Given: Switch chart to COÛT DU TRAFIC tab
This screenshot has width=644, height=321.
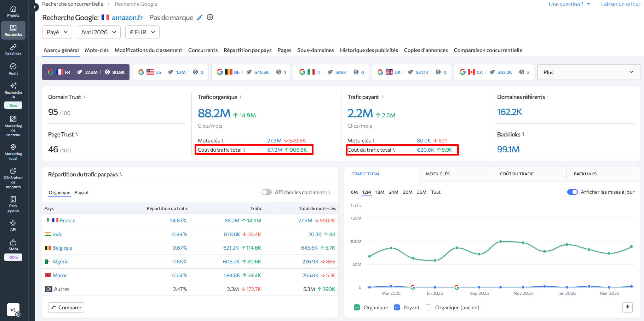Looking at the screenshot, I should 517,174.
